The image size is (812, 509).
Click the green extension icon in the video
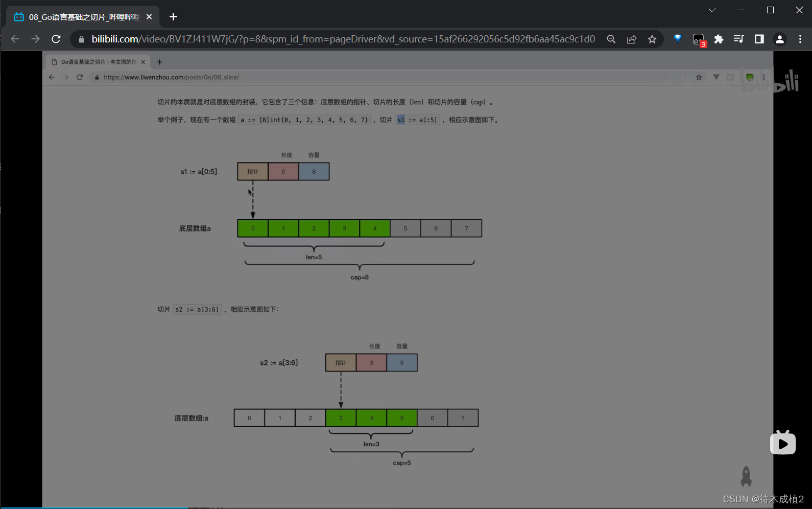coord(750,77)
